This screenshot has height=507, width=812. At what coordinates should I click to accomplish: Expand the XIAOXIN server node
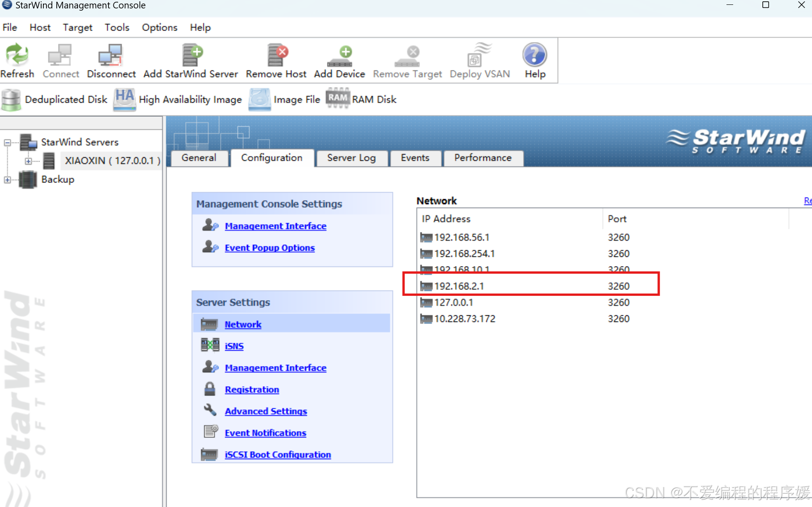pyautogui.click(x=28, y=161)
